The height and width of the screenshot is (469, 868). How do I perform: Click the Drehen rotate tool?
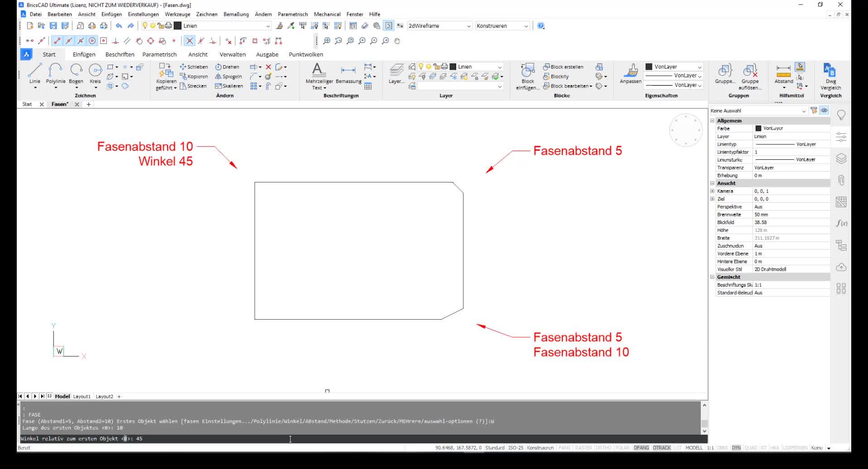[x=227, y=67]
